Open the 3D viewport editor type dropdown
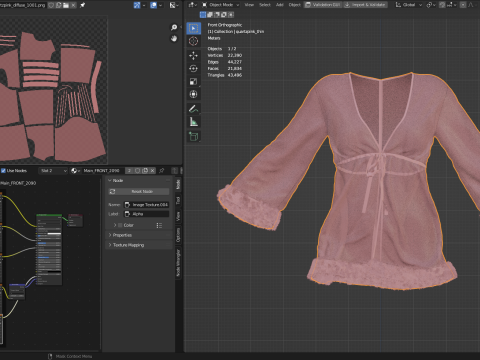 point(192,5)
